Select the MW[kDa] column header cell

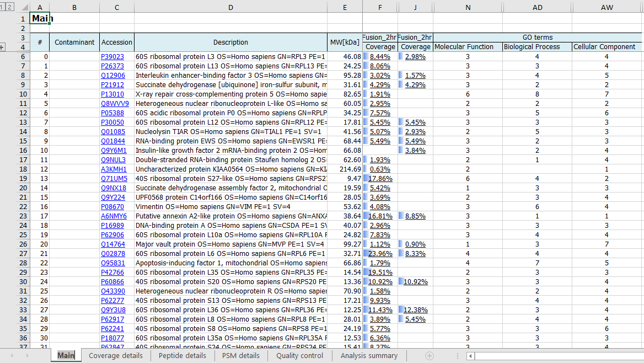(x=345, y=42)
